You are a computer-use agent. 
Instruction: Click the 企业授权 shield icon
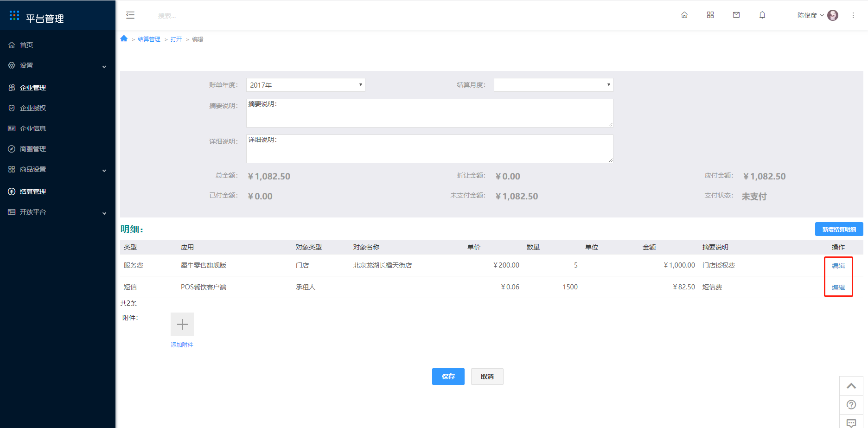coord(12,108)
